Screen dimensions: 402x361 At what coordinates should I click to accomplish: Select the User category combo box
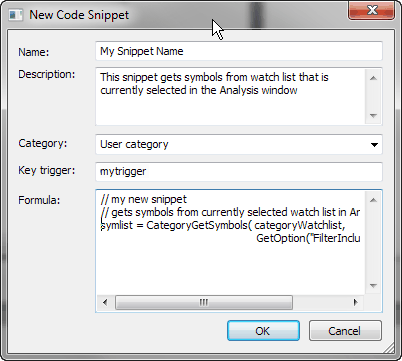(239, 144)
